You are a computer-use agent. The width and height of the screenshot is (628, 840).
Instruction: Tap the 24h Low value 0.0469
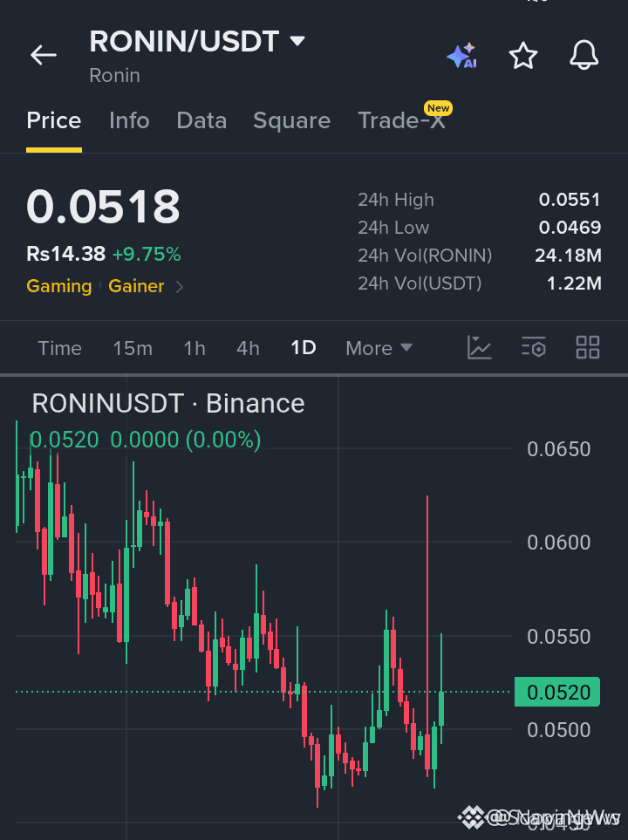(570, 228)
